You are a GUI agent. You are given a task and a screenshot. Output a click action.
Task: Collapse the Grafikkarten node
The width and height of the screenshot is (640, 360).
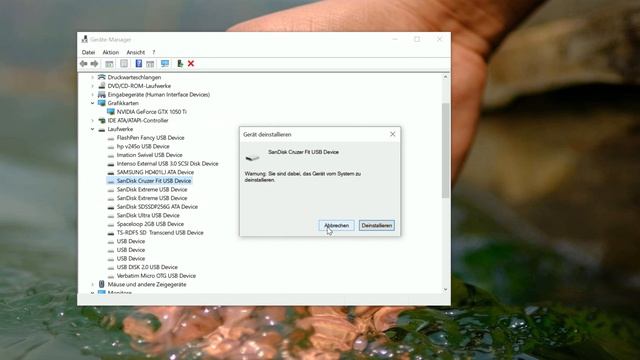coord(93,103)
